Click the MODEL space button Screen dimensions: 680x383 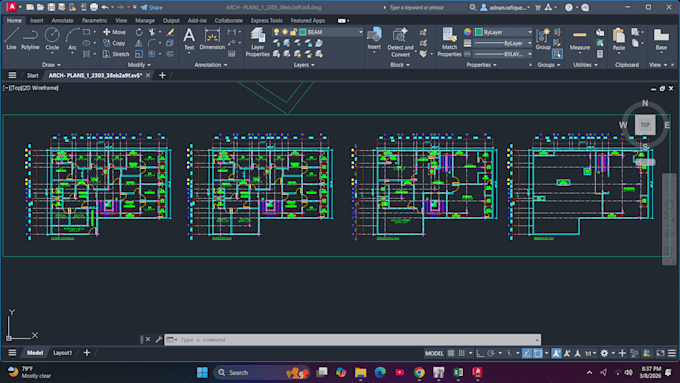click(x=434, y=353)
